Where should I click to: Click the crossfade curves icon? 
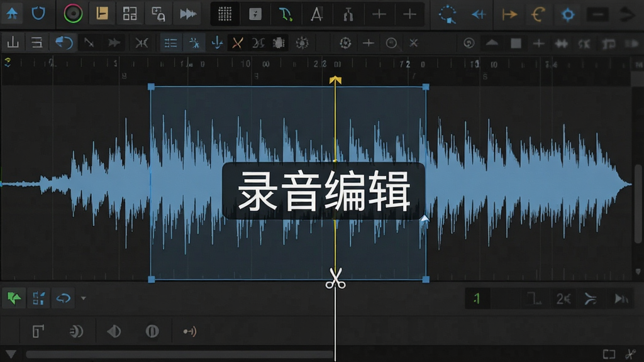pos(258,43)
